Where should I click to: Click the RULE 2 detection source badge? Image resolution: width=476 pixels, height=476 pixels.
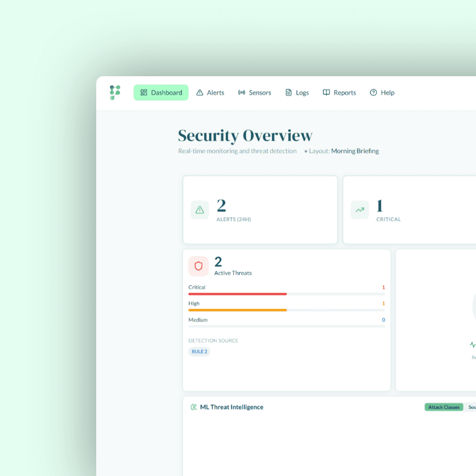tap(199, 351)
